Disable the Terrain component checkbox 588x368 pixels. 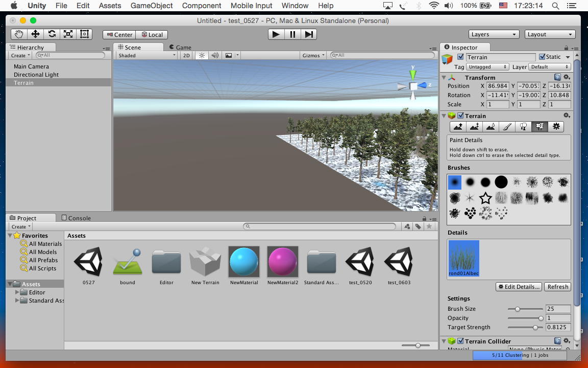[x=460, y=116]
